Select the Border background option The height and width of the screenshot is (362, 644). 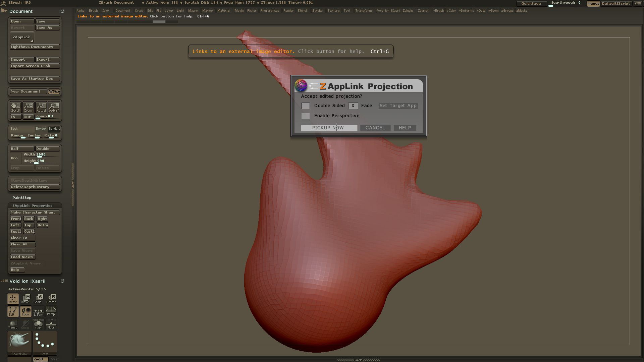click(41, 129)
